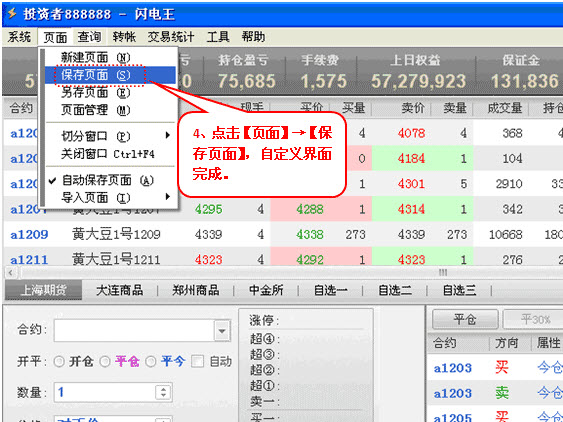Switch to the 自选三 tab

[459, 290]
